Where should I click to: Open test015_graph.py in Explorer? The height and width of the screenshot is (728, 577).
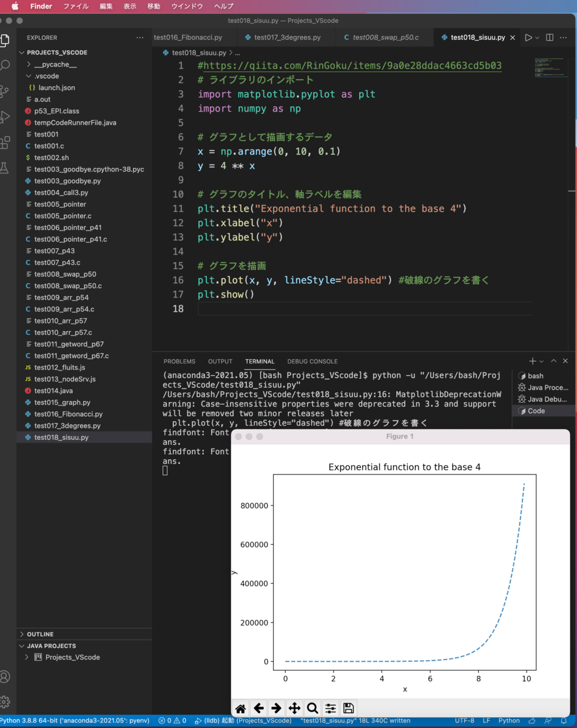coord(62,402)
